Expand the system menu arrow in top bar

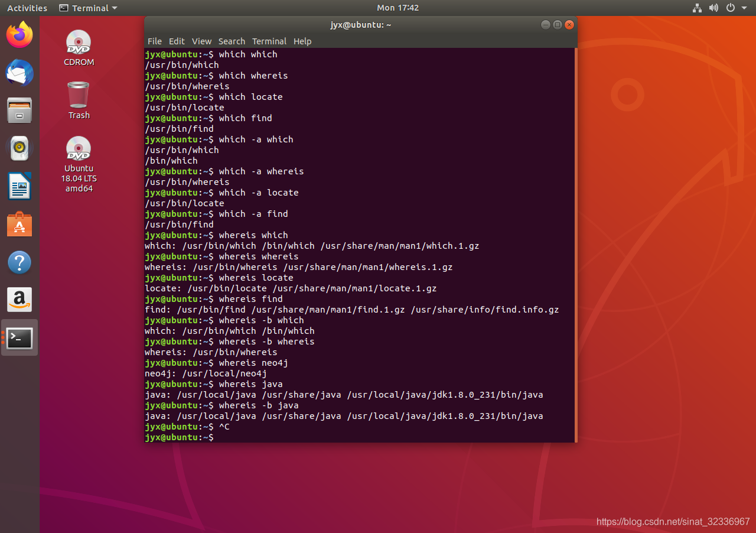744,8
